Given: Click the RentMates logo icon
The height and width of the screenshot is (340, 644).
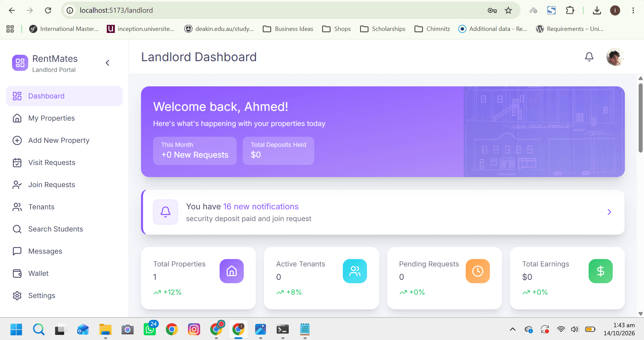Looking at the screenshot, I should pos(20,63).
